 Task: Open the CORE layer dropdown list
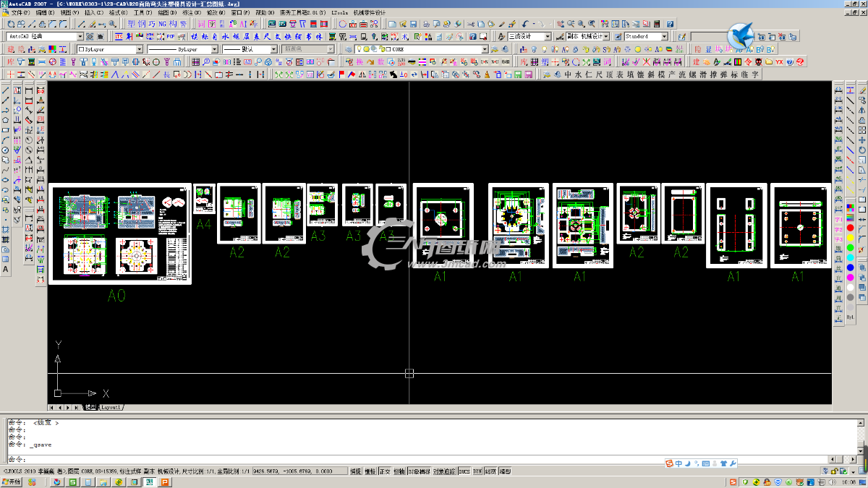[422, 49]
